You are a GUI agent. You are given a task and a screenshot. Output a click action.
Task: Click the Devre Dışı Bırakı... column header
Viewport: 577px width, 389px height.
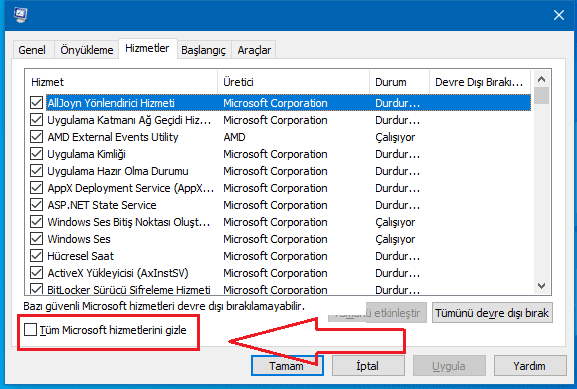pyautogui.click(x=480, y=82)
